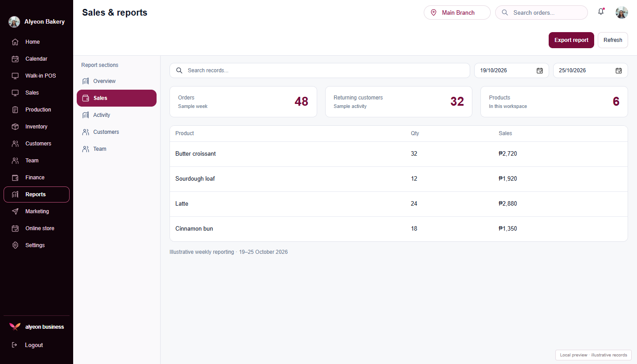Select the Production clipboard icon

pos(15,110)
